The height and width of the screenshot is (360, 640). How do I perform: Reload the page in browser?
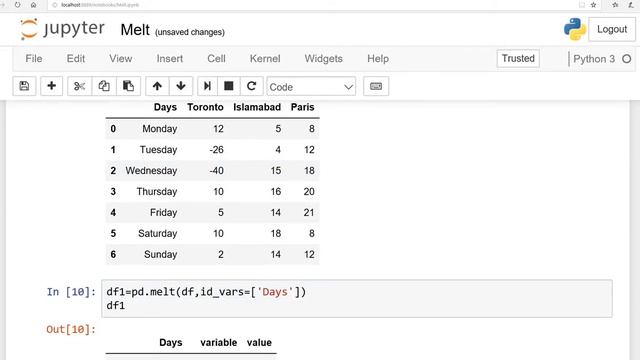click(x=17, y=5)
